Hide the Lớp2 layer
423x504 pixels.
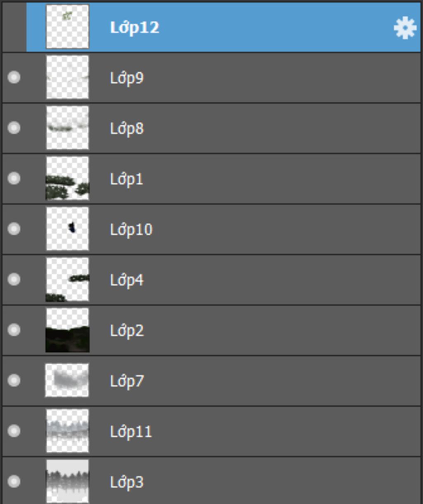[14, 330]
